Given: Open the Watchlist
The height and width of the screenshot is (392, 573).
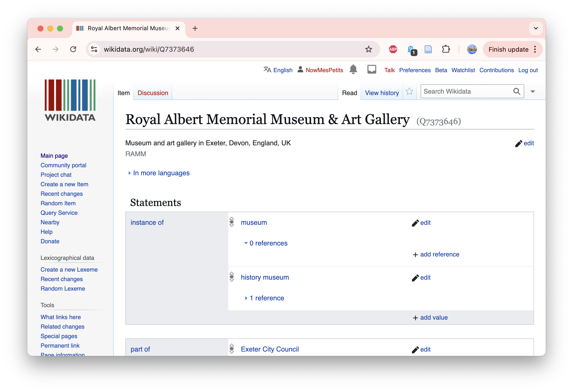Looking at the screenshot, I should point(463,70).
